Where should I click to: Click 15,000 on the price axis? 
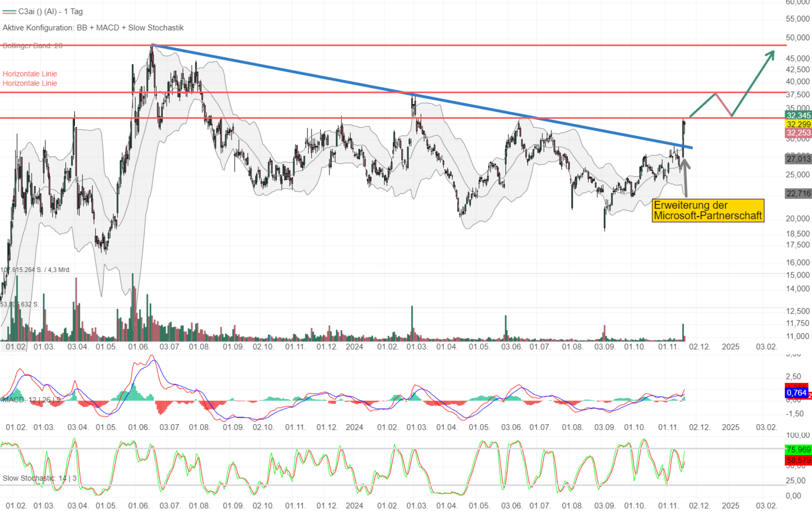coord(798,275)
